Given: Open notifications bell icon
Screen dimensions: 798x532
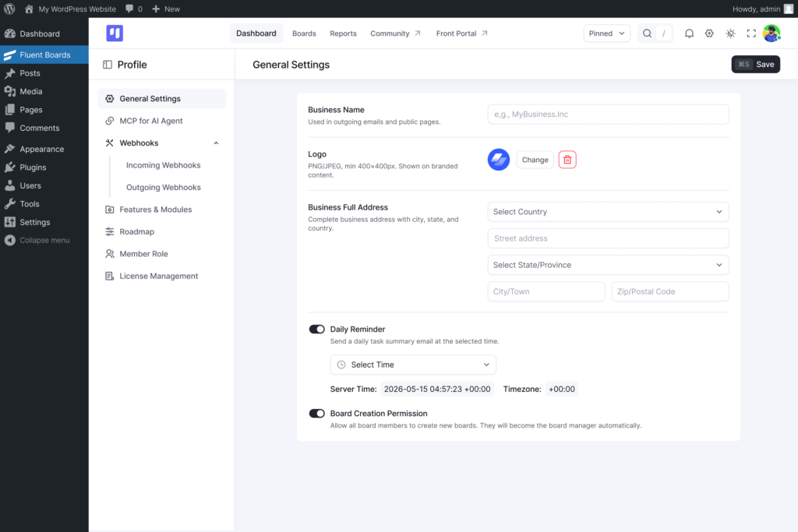Looking at the screenshot, I should (x=689, y=33).
